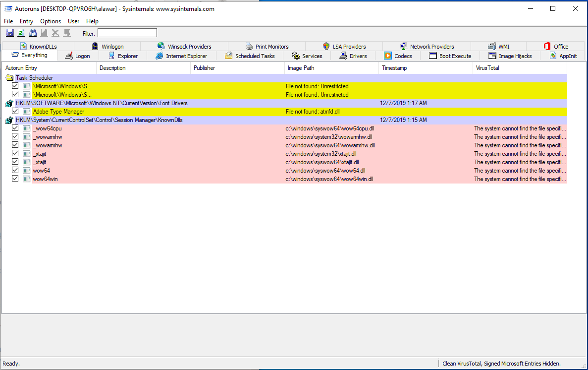Viewport: 588px width, 370px height.
Task: Switch to the KnownDLLs tab
Action: [39, 46]
